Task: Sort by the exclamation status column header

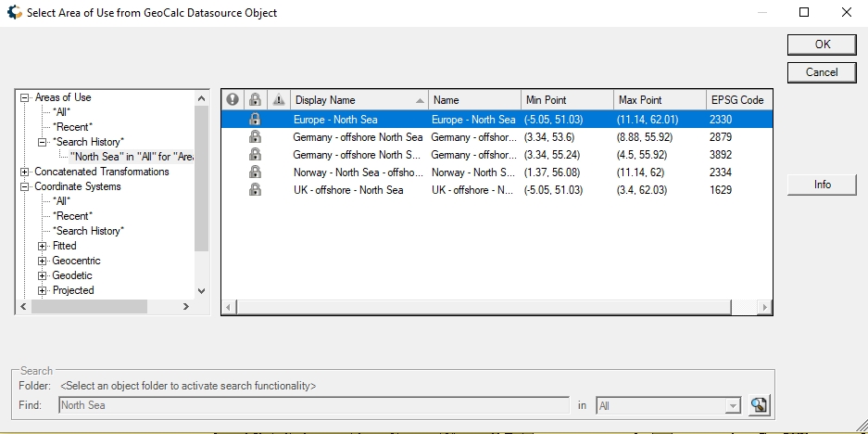Action: click(x=233, y=100)
